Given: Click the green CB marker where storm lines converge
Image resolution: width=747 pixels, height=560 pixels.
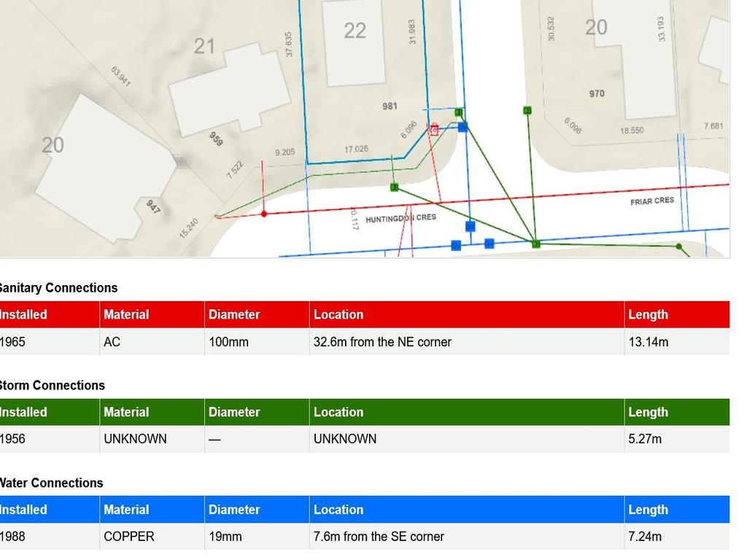Looking at the screenshot, I should point(536,244).
